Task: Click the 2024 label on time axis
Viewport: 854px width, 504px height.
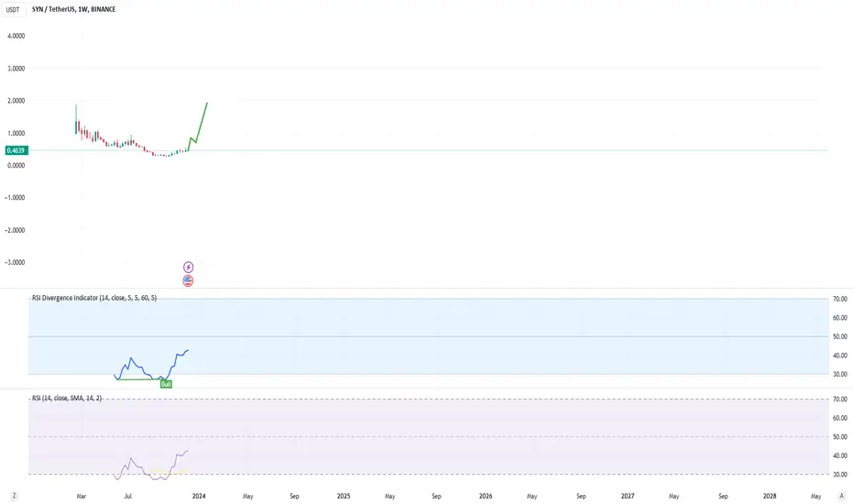Action: 199,496
